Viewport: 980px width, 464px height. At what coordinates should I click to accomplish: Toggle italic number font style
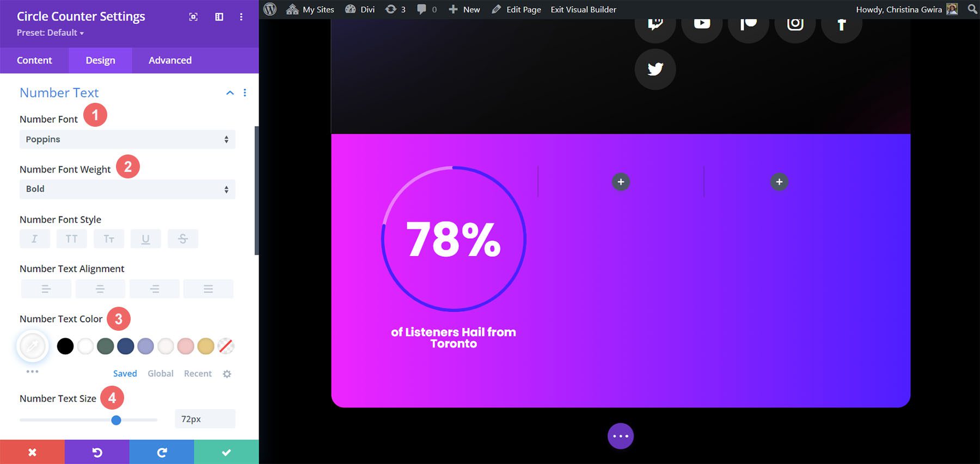tap(34, 239)
